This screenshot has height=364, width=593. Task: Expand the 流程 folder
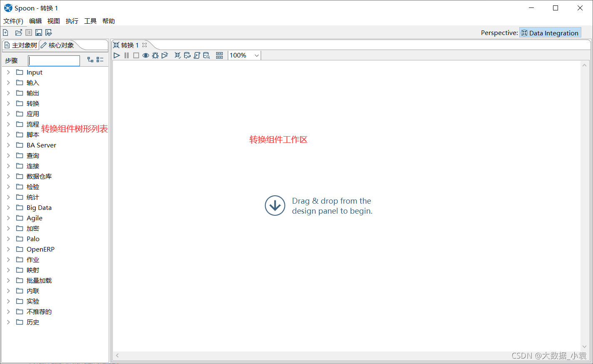[x=8, y=125]
